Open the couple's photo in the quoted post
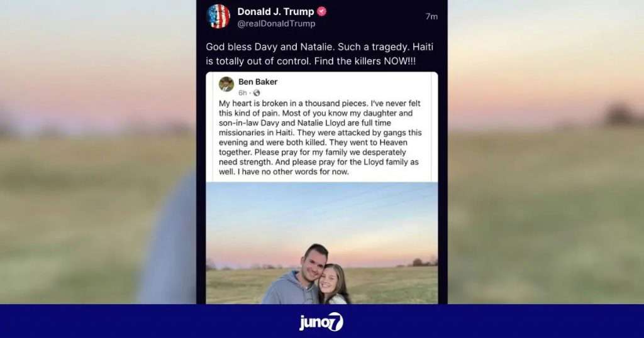 pos(321,243)
